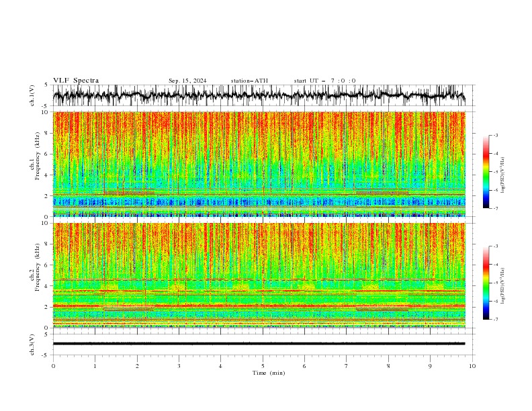Click the '-7' value on the lower colorbar
Image resolution: width=532 pixels, height=411 pixels.
(495, 320)
